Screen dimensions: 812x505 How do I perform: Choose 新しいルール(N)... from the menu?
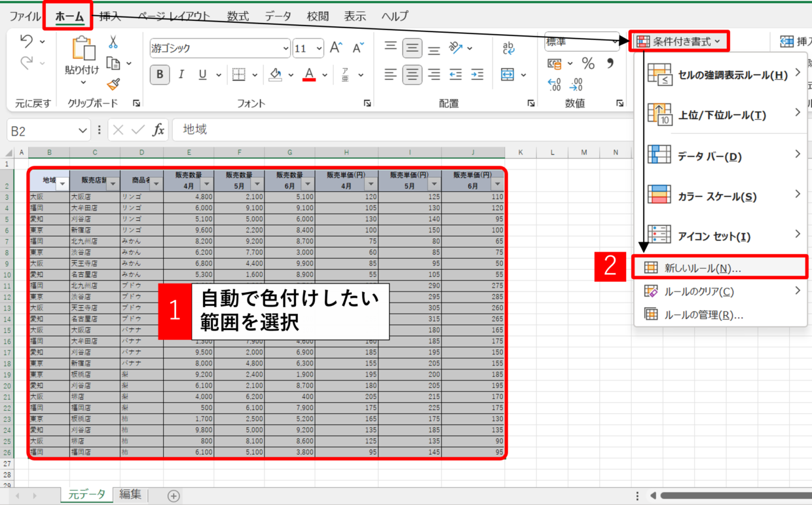703,268
